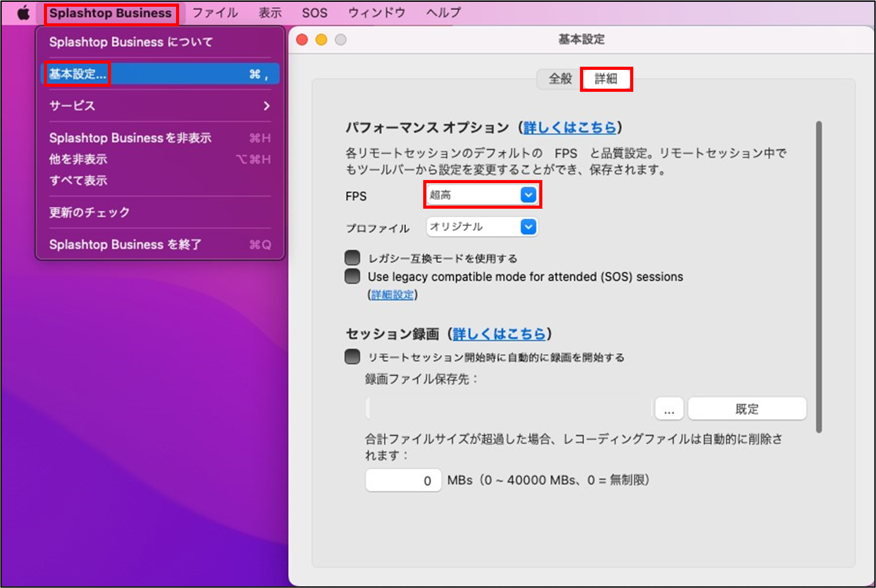The image size is (876, 588).
Task: Enable legacy compatible mode for attended (SOS) sessions
Action: [352, 276]
